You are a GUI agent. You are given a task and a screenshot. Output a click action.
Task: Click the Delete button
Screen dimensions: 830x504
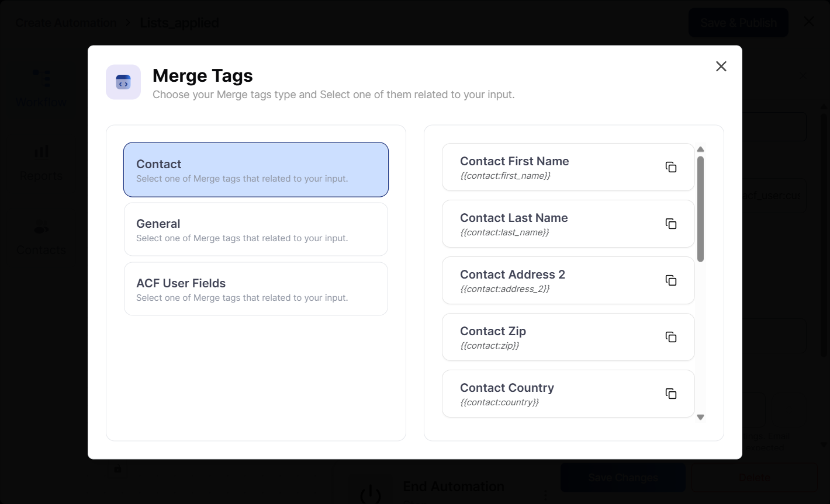coord(755,477)
